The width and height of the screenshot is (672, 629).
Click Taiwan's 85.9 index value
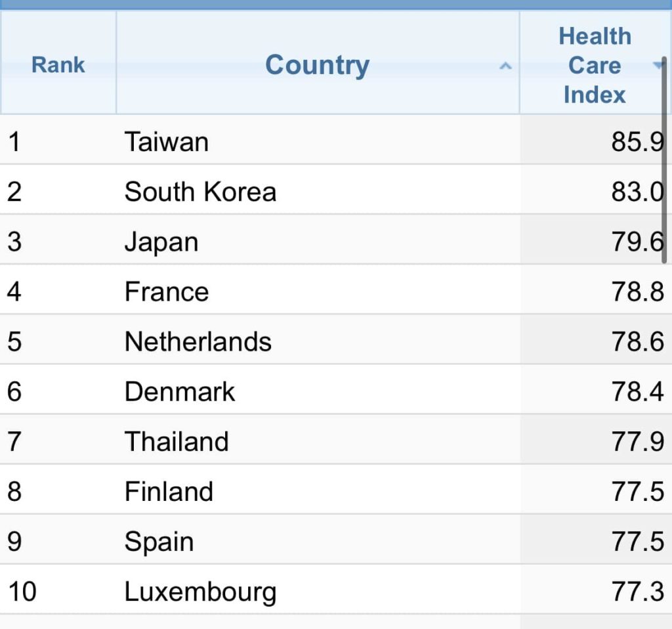point(637,142)
